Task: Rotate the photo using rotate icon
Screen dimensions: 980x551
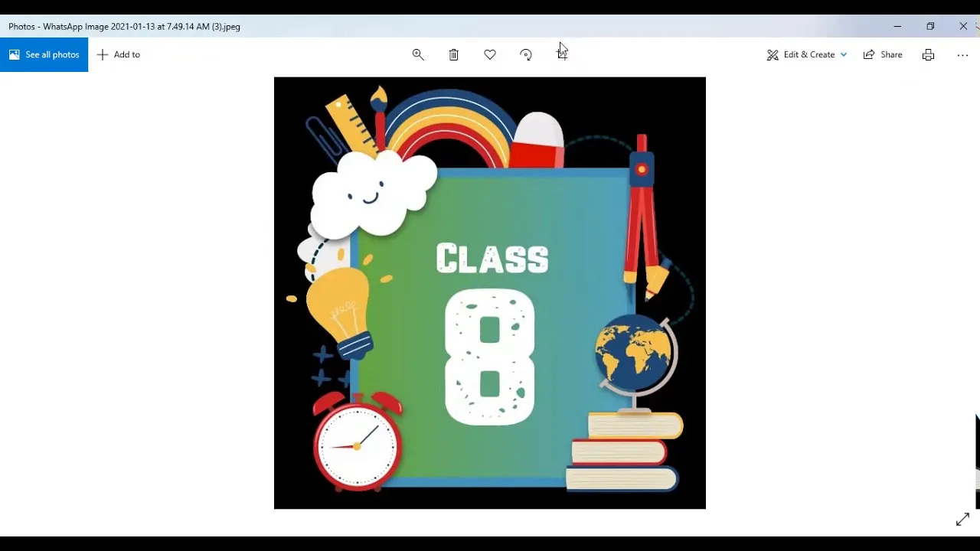Action: [x=526, y=54]
